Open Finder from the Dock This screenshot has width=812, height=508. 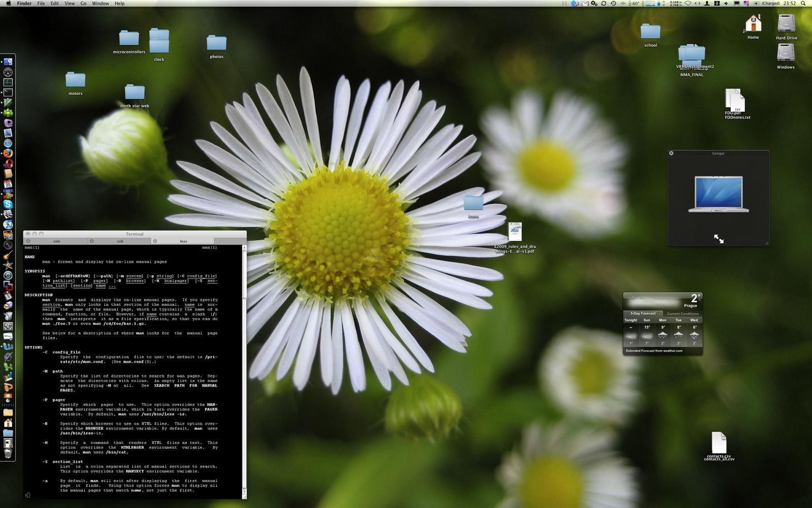click(8, 61)
